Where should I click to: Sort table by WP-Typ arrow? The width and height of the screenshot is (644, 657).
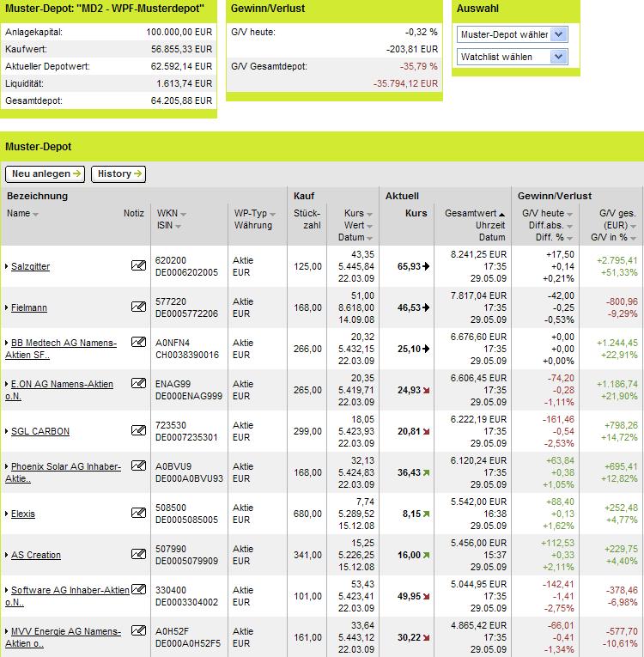273,214
